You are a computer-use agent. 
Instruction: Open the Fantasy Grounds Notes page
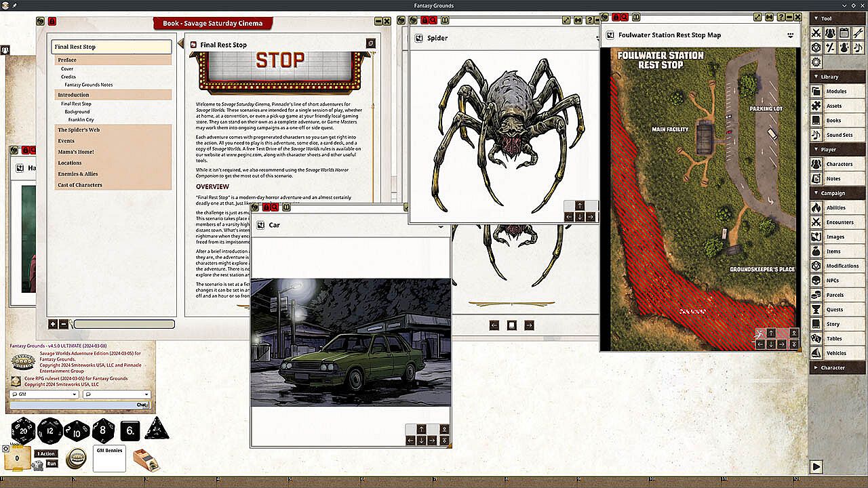pos(89,85)
